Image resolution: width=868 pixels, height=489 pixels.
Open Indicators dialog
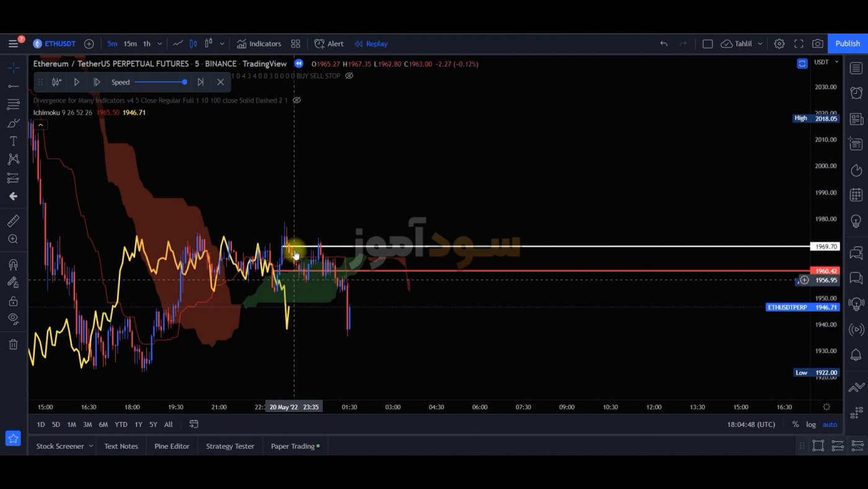click(x=259, y=43)
